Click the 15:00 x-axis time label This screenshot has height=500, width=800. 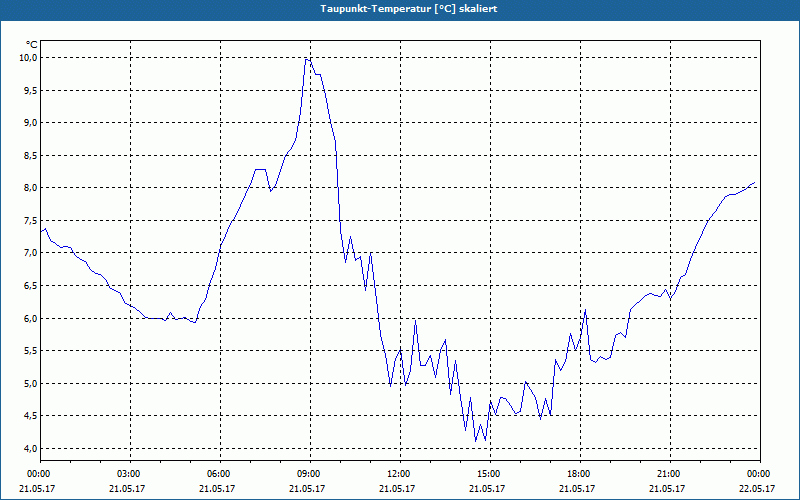[487, 474]
